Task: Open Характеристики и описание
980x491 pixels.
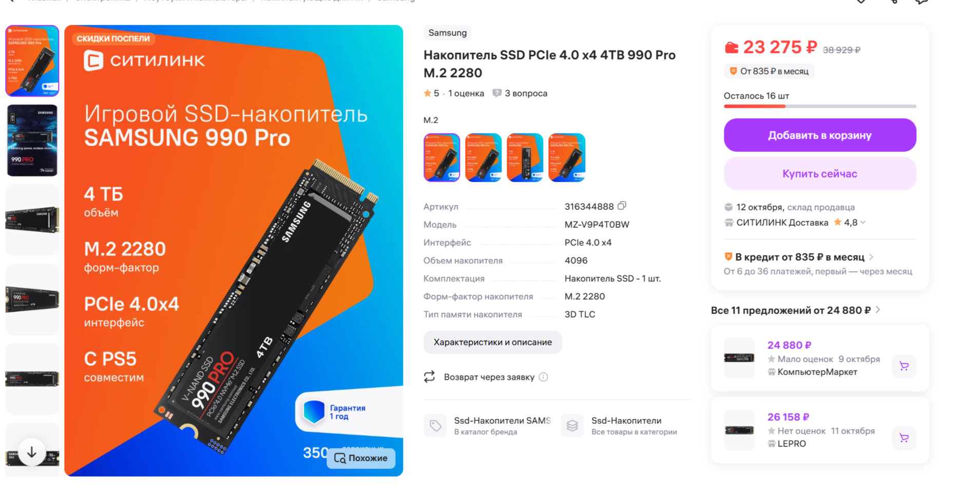Action: [x=493, y=342]
